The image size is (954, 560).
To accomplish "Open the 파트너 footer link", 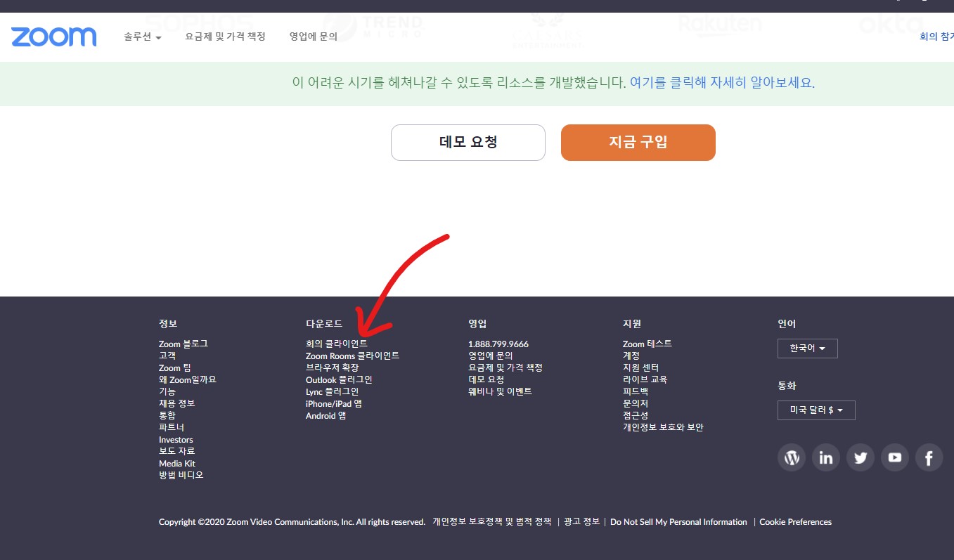I will (x=172, y=427).
